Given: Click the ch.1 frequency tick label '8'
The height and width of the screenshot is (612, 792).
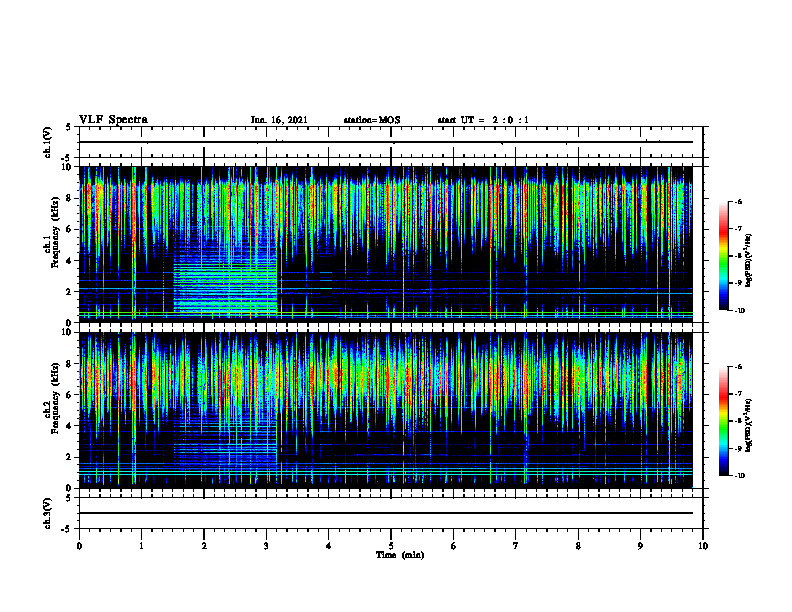Looking at the screenshot, I should point(69,198).
